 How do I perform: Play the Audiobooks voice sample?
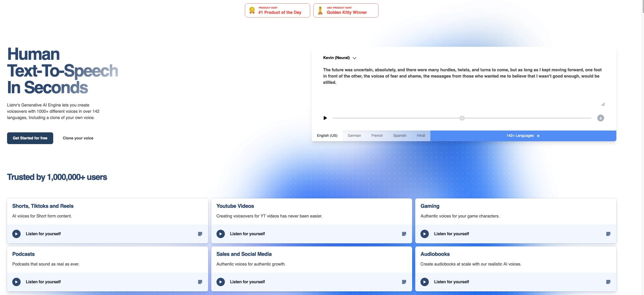click(425, 282)
